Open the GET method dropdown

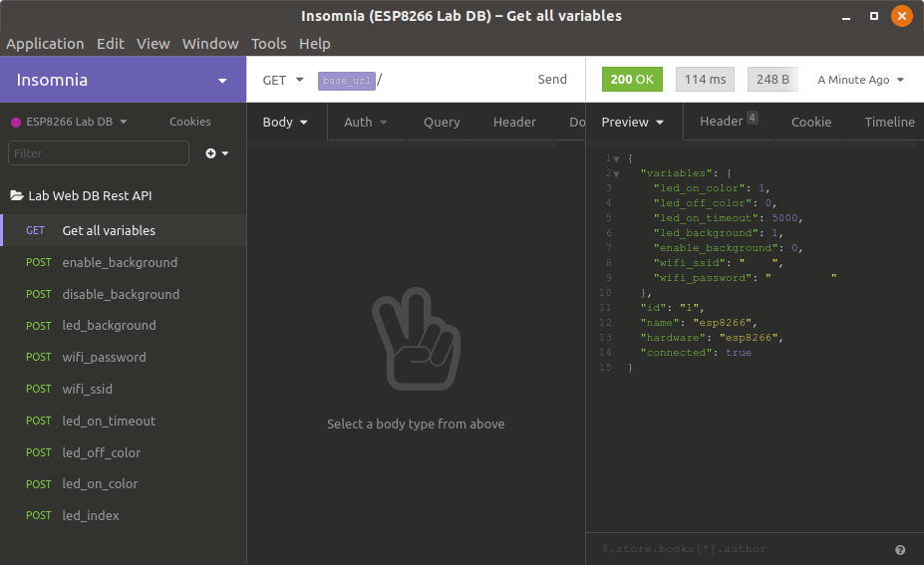(282, 80)
